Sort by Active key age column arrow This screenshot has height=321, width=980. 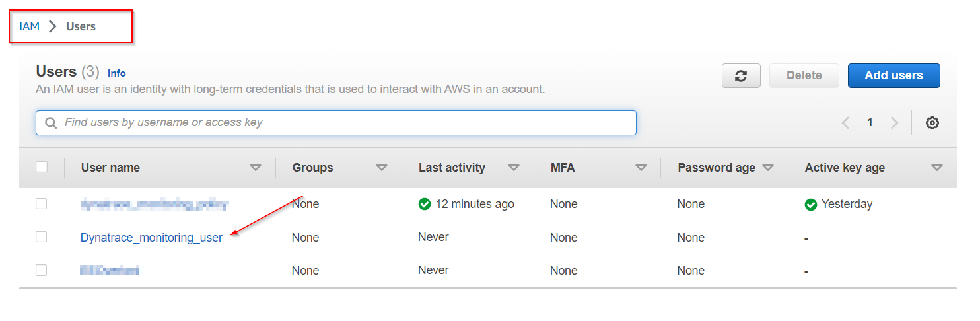(x=936, y=168)
